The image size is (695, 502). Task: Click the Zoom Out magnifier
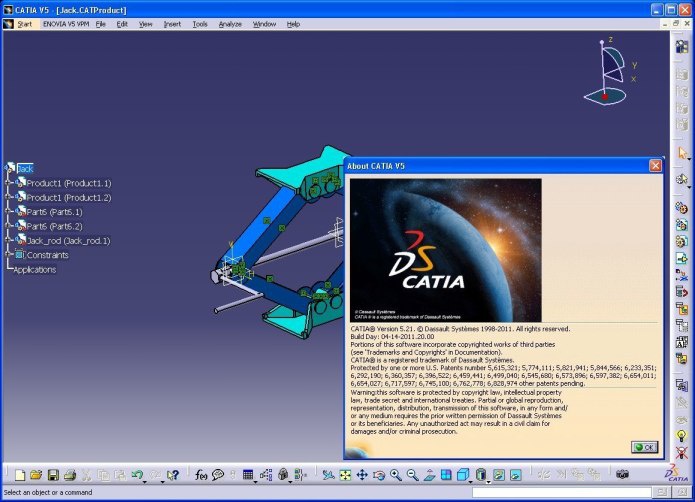pos(412,475)
